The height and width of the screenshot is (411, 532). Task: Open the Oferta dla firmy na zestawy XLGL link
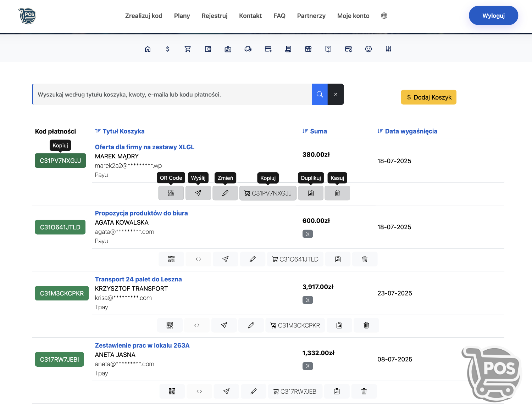click(x=144, y=147)
